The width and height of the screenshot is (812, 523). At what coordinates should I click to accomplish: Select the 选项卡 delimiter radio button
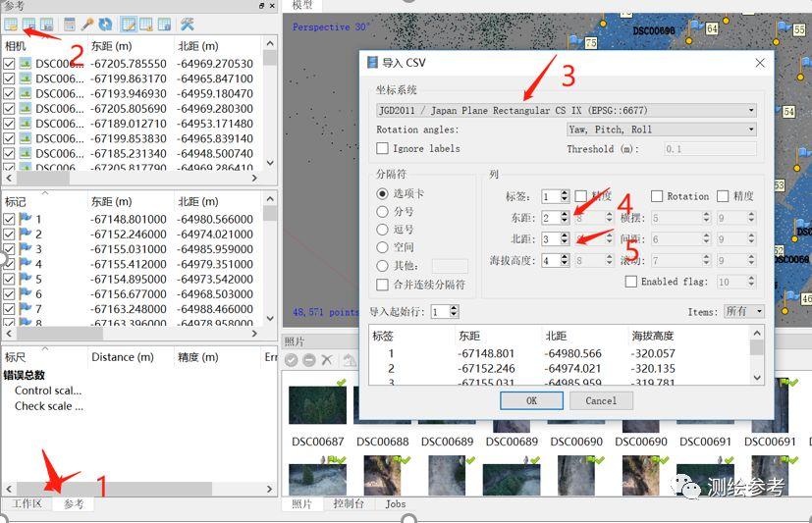click(382, 193)
